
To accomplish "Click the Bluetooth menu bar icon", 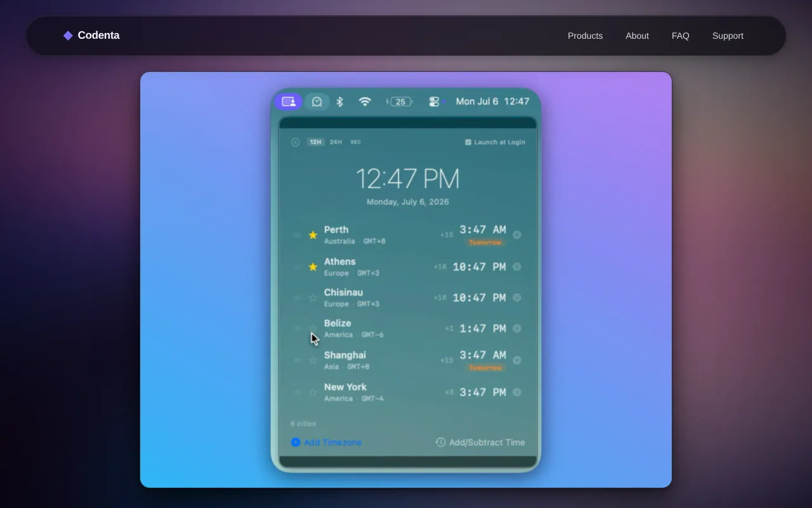I will (x=339, y=102).
